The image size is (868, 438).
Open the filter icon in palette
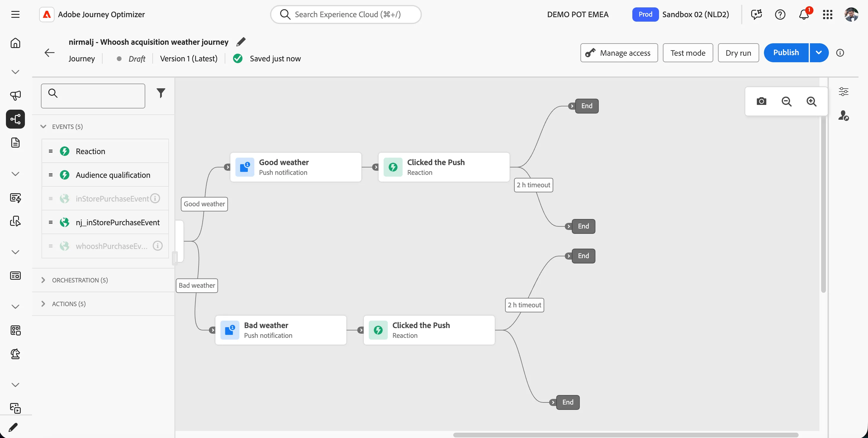[x=161, y=93]
